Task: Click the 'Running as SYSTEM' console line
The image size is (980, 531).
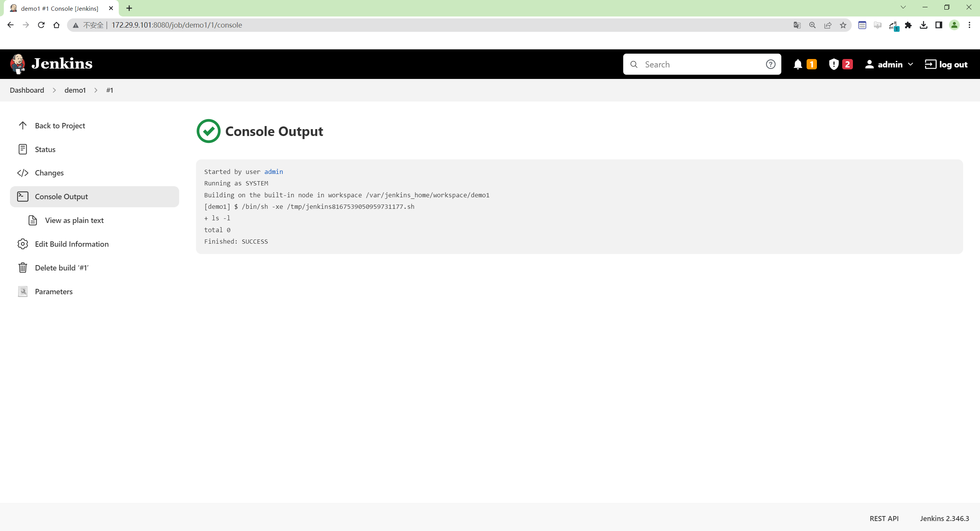Action: tap(236, 183)
